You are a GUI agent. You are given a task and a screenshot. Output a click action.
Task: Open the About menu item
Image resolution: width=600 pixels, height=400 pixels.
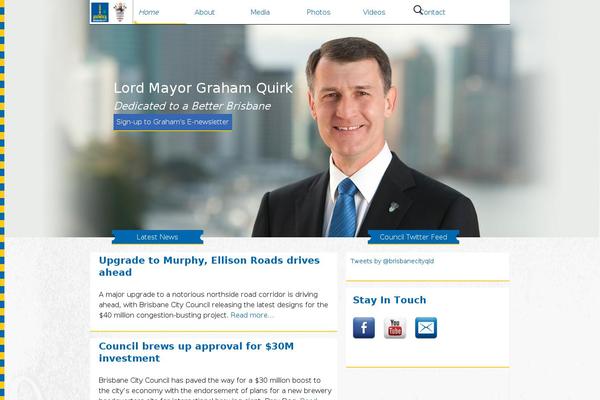point(204,12)
